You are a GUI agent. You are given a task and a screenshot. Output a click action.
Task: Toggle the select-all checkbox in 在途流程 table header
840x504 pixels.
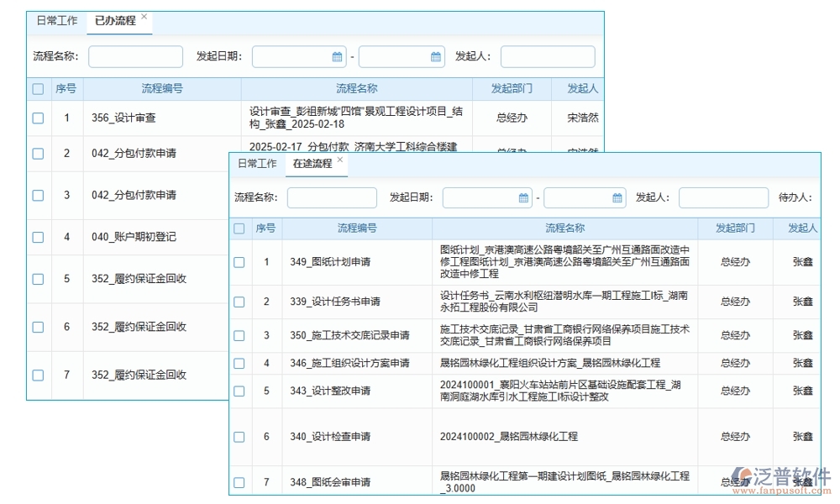pyautogui.click(x=239, y=228)
